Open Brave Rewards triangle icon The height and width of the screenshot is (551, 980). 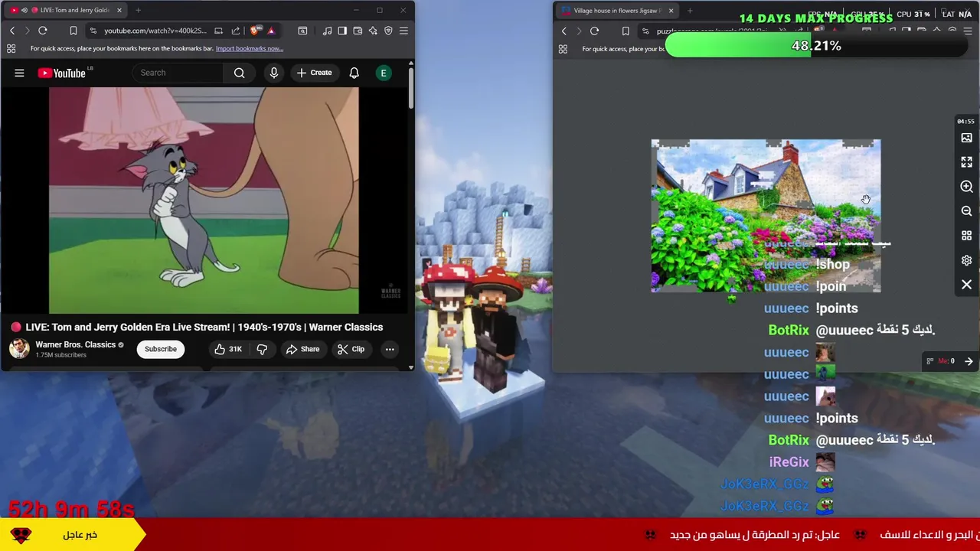271,31
